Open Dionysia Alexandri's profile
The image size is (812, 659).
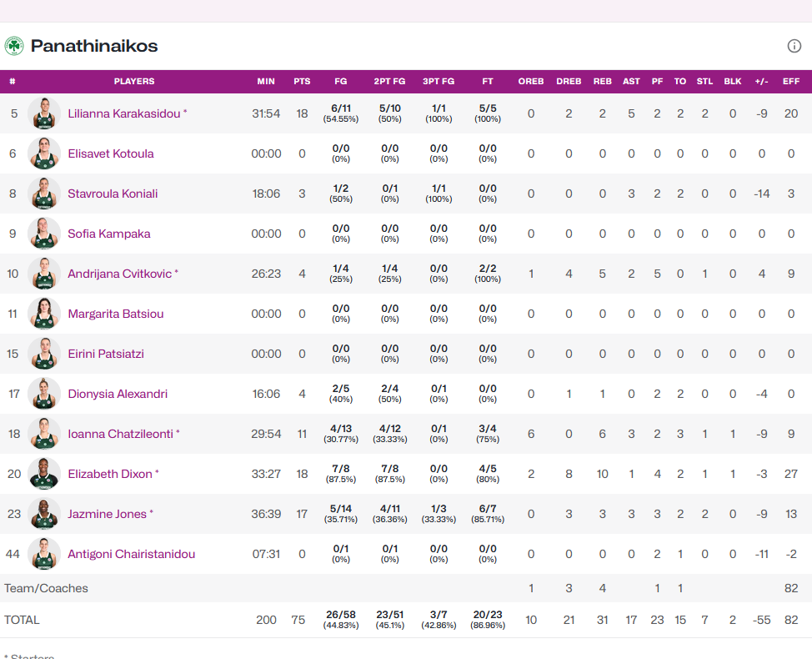[x=118, y=394]
